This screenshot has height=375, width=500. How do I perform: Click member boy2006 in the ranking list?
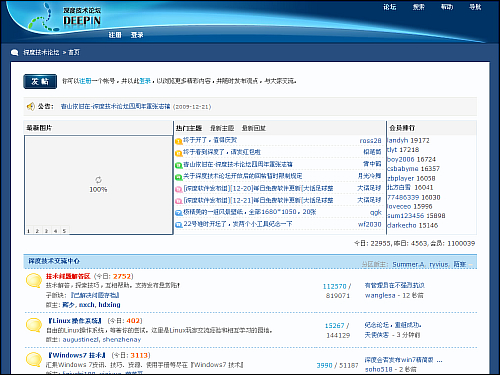(x=400, y=159)
